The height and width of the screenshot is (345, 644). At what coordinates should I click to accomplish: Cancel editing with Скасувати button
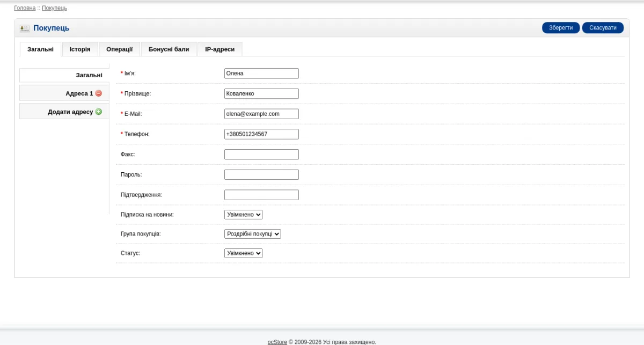[603, 28]
